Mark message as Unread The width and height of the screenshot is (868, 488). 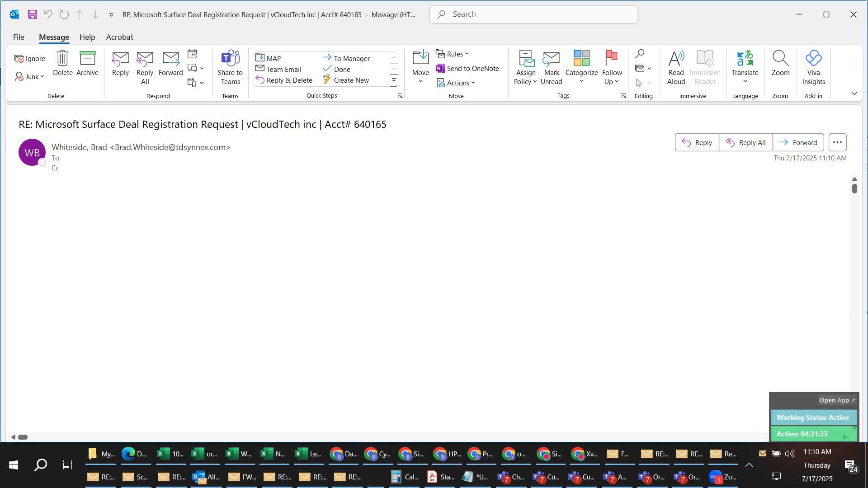pyautogui.click(x=551, y=68)
